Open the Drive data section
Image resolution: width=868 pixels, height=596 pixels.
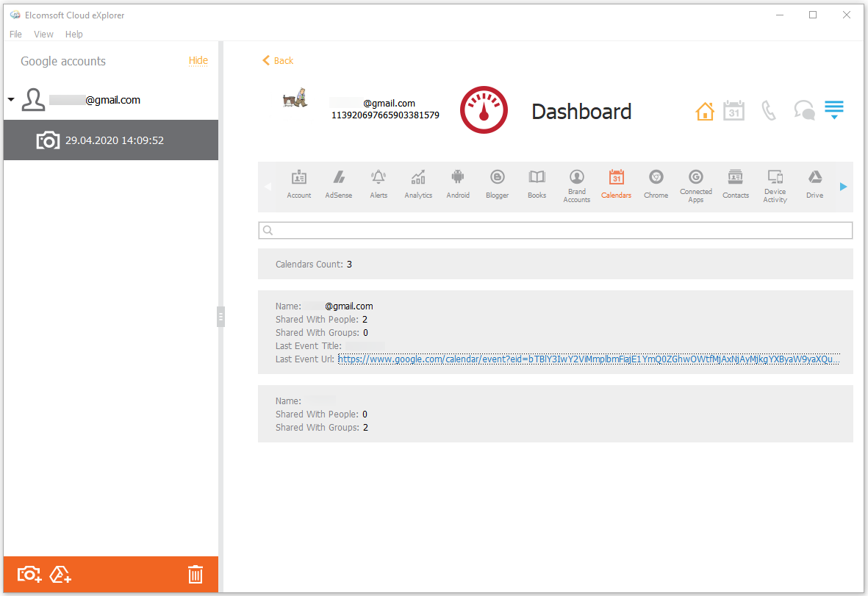(814, 185)
